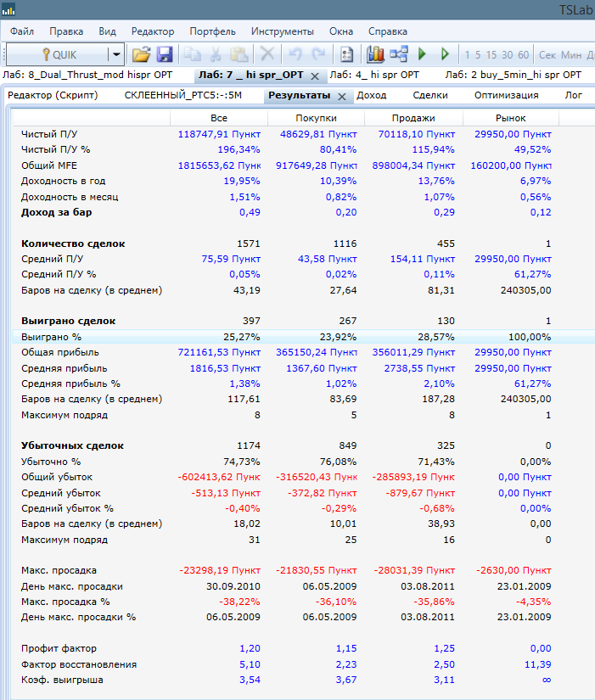595x700 pixels.
Task: Open the Инструменты menu
Action: click(283, 31)
